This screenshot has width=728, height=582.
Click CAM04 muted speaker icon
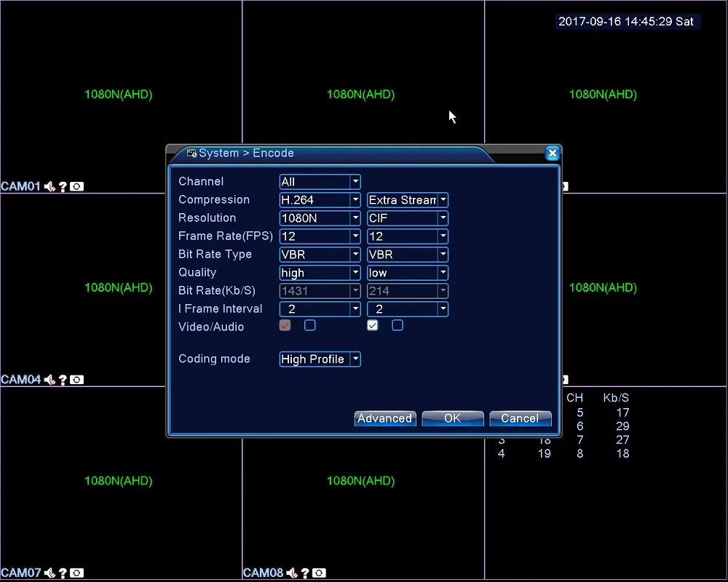50,380
